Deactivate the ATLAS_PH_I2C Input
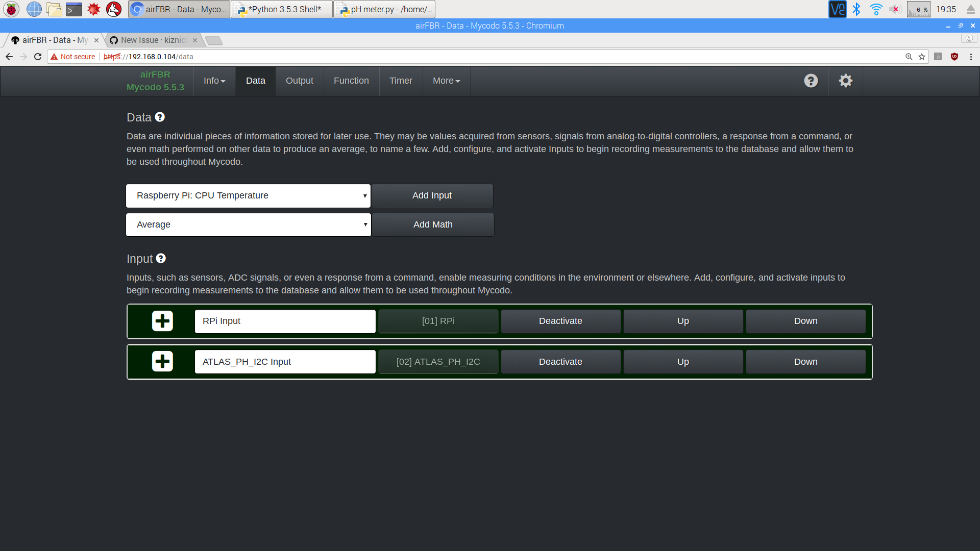Viewport: 980px width, 551px height. pos(560,362)
